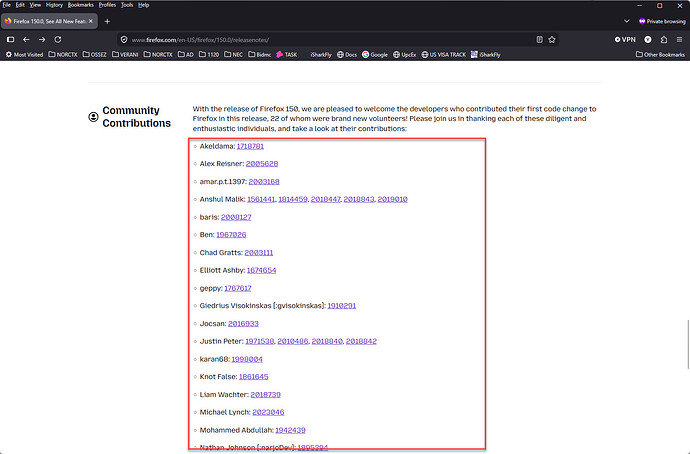The image size is (690, 454).
Task: Select the Firefox 150.0 release notes tab
Action: (x=49, y=21)
